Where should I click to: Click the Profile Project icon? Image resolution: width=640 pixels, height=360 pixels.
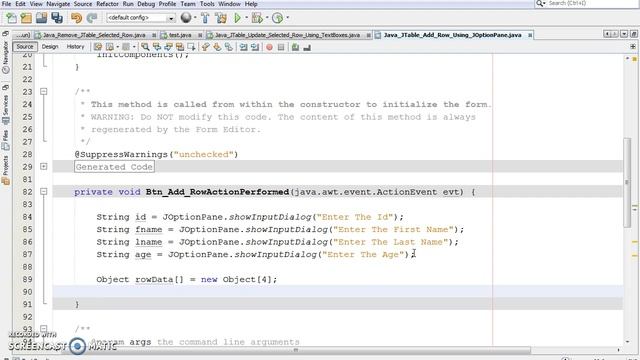[277, 18]
